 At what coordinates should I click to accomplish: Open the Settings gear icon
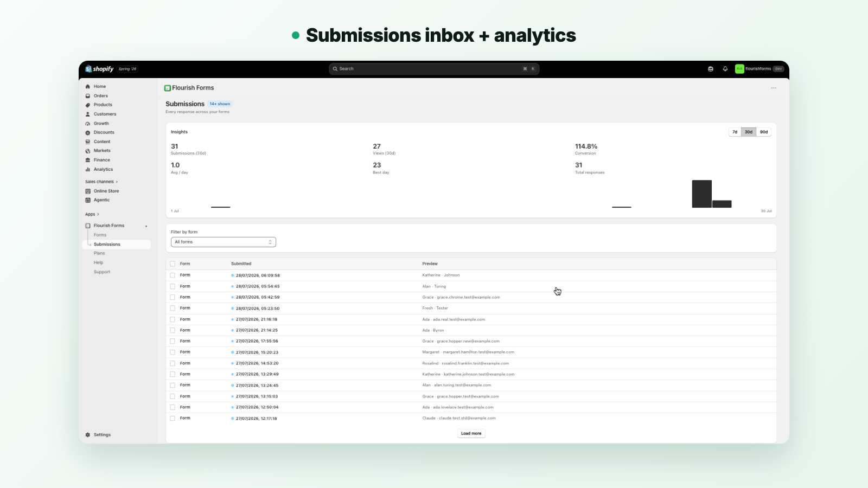(88, 435)
